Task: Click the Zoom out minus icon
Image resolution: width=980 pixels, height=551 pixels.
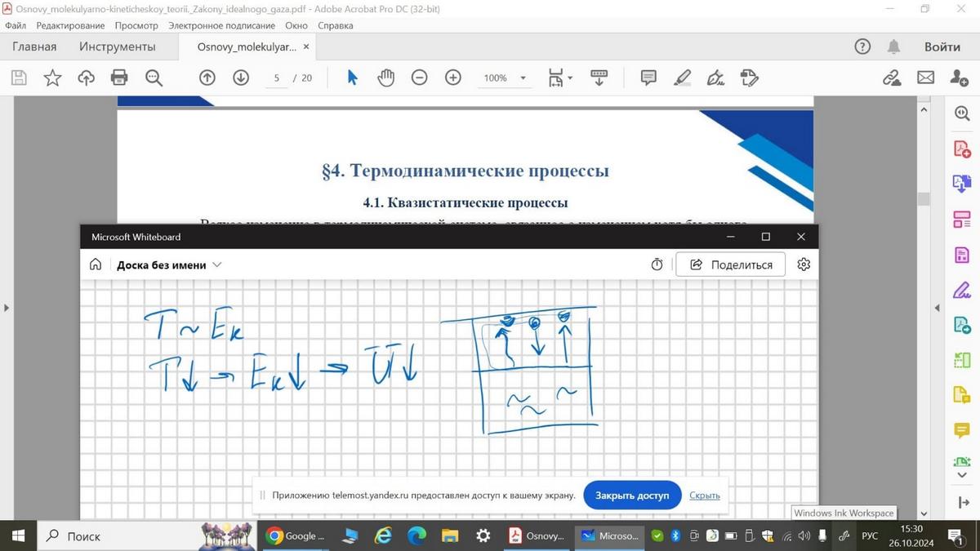Action: (x=419, y=78)
